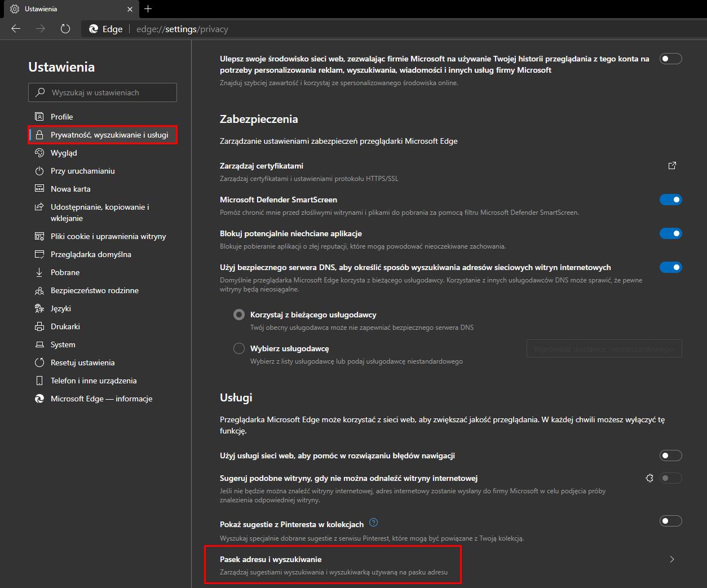Open Prywatność, wyszukiwanie i usługi section
Screen dimensions: 707x588
(103, 135)
